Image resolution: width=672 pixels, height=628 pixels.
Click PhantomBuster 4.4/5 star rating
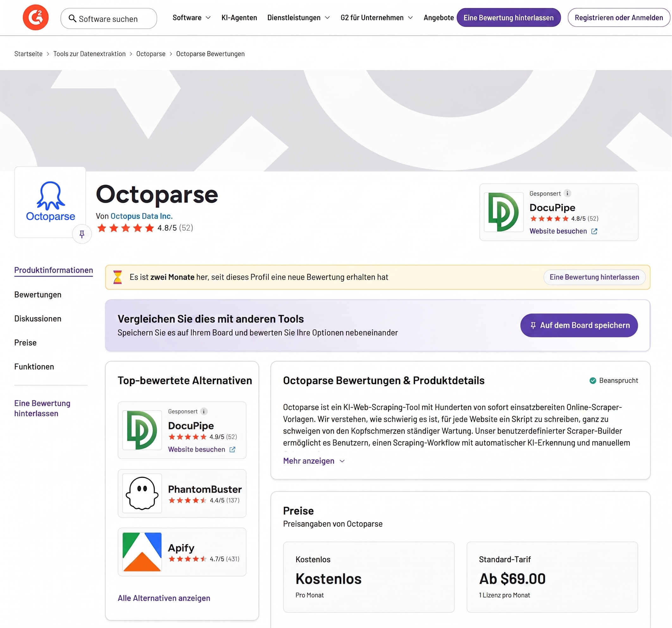point(204,500)
